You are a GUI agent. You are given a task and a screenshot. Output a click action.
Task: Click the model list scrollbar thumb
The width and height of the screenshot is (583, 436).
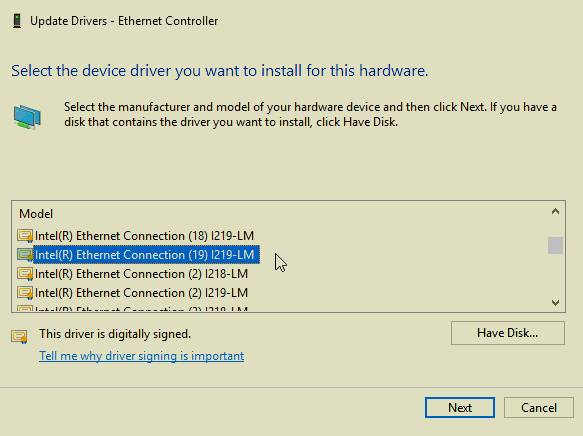coord(555,245)
